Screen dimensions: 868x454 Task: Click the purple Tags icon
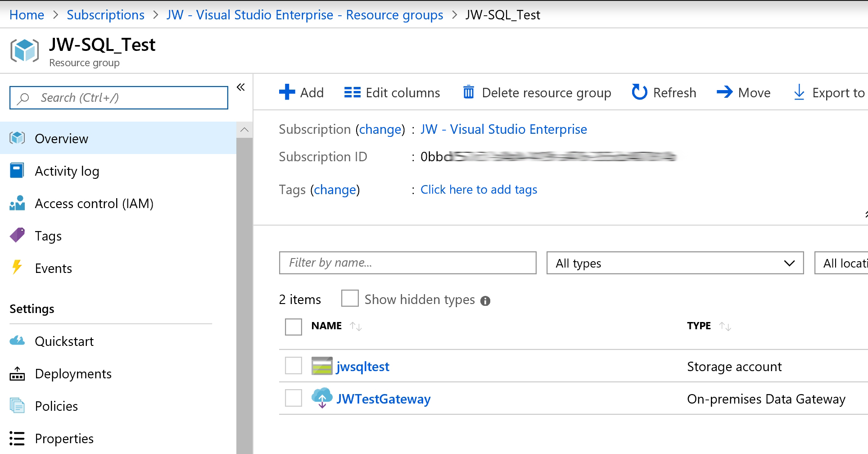[x=17, y=235]
